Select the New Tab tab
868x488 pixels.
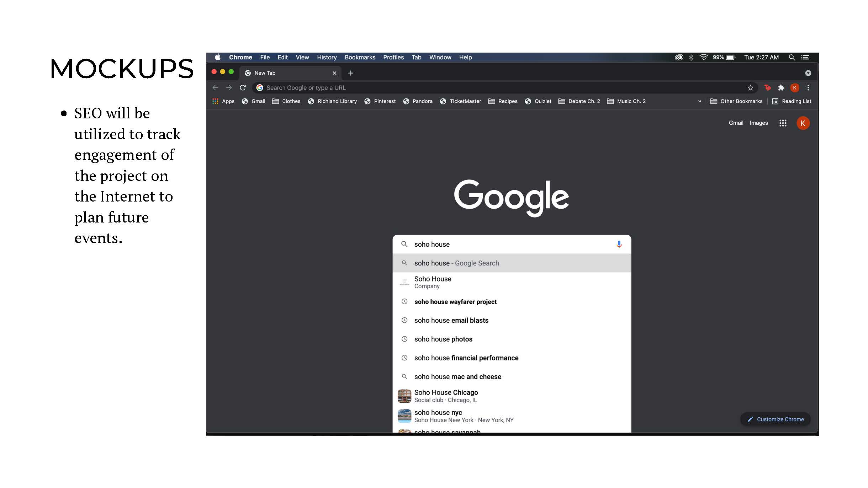(x=290, y=73)
